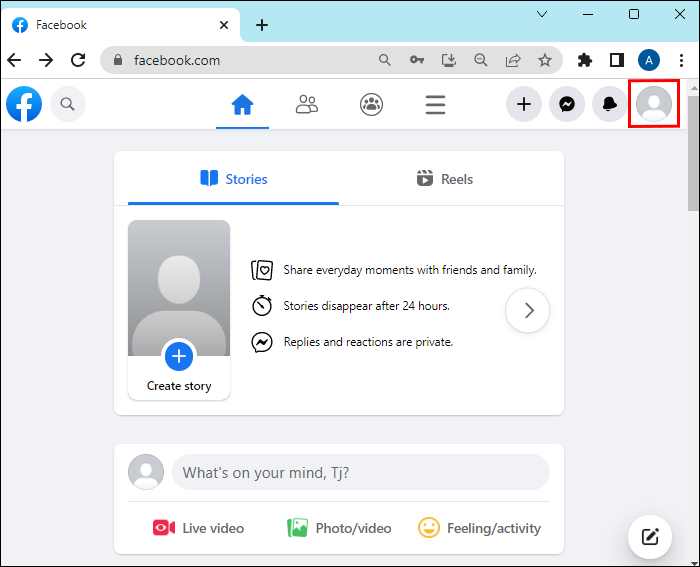Click the messenger icon beside Replies and reactions
Viewport: 700px width, 567px height.
[x=262, y=342]
